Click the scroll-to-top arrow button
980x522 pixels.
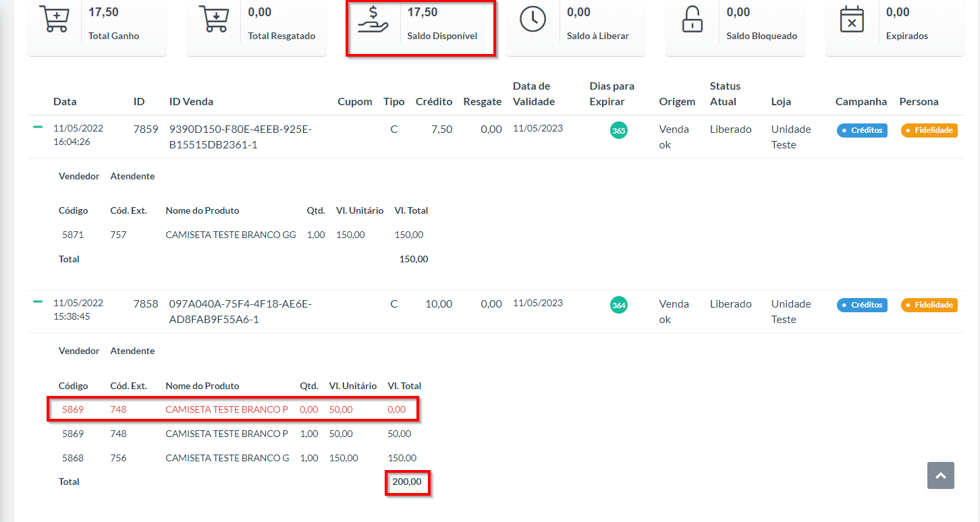941,475
